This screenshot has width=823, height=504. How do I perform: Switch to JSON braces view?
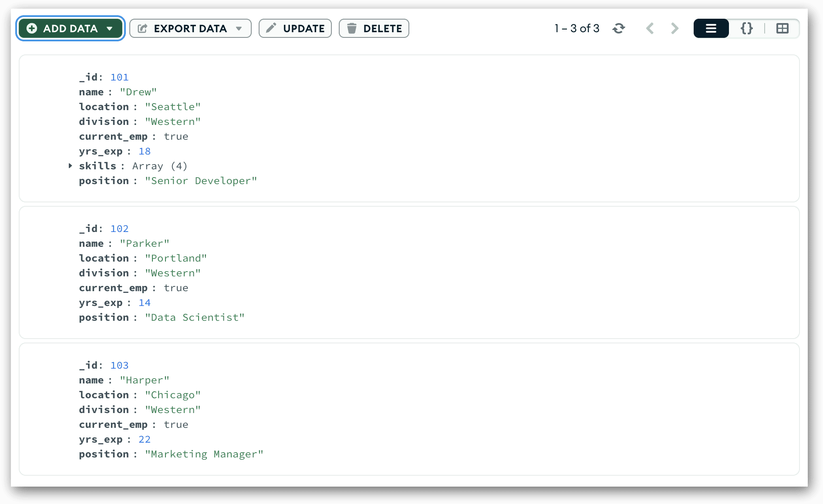(x=747, y=29)
